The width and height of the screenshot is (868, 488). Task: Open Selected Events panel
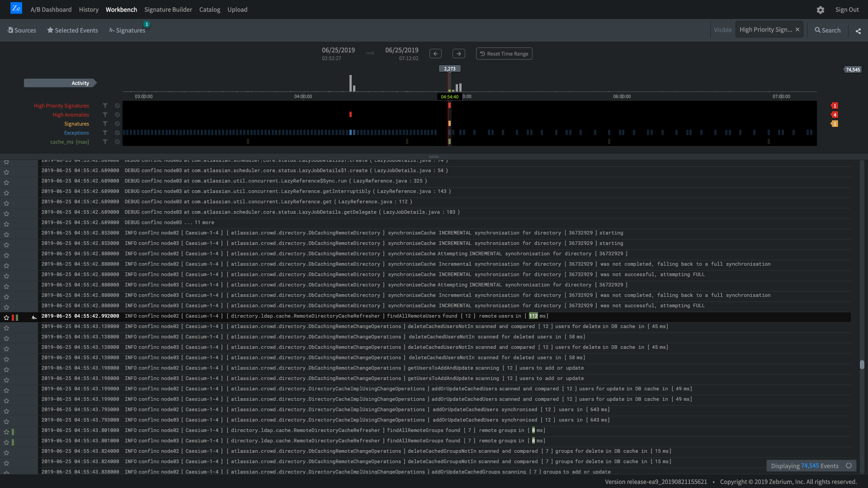[x=72, y=30]
